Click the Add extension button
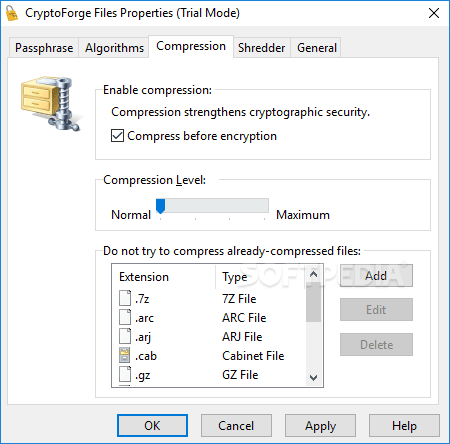Viewport: 450px width, 444px height. [376, 276]
